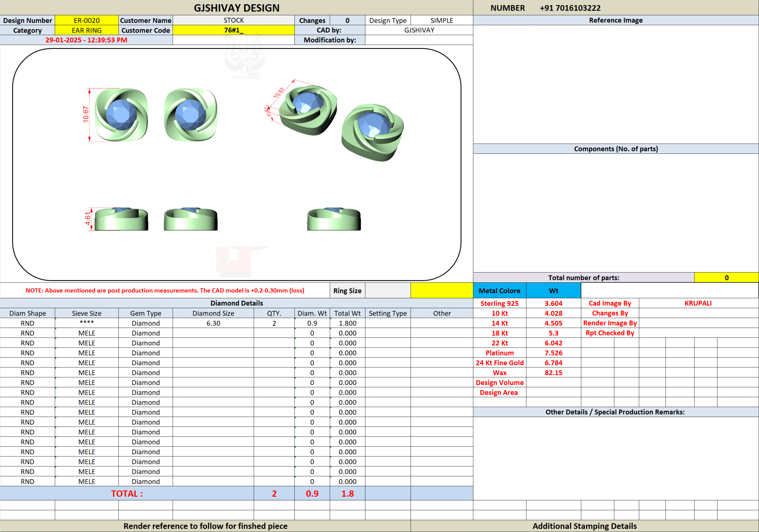Click the yellow Ring Size value cell

click(x=442, y=291)
